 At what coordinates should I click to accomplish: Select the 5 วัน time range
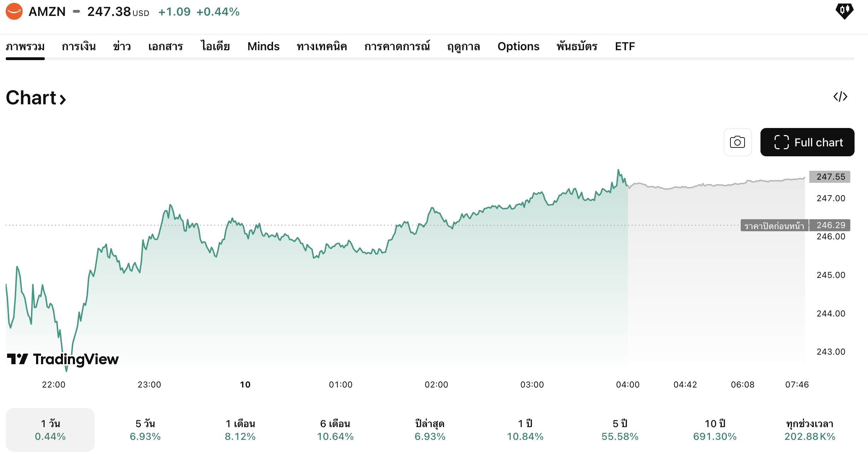tap(145, 430)
